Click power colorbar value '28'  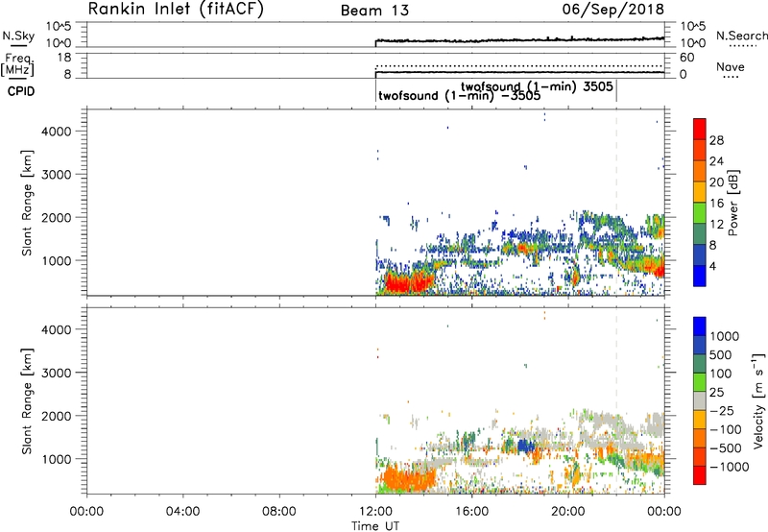pyautogui.click(x=716, y=140)
